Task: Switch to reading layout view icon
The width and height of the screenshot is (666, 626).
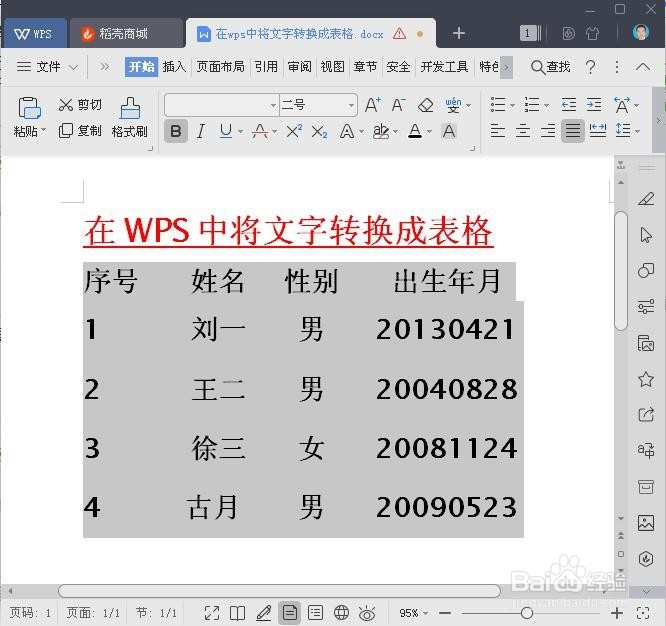Action: (237, 613)
